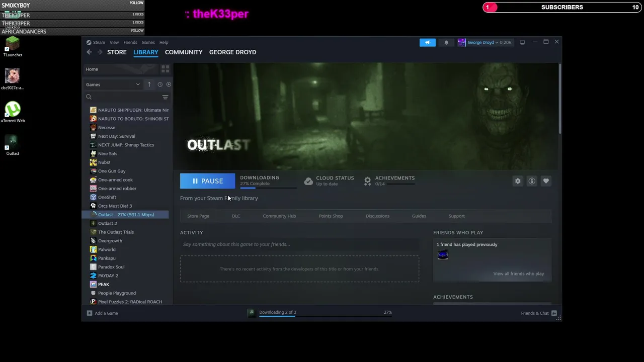Viewport: 644px width, 362px height.
Task: Expand the Games category dropdown
Action: (x=113, y=84)
